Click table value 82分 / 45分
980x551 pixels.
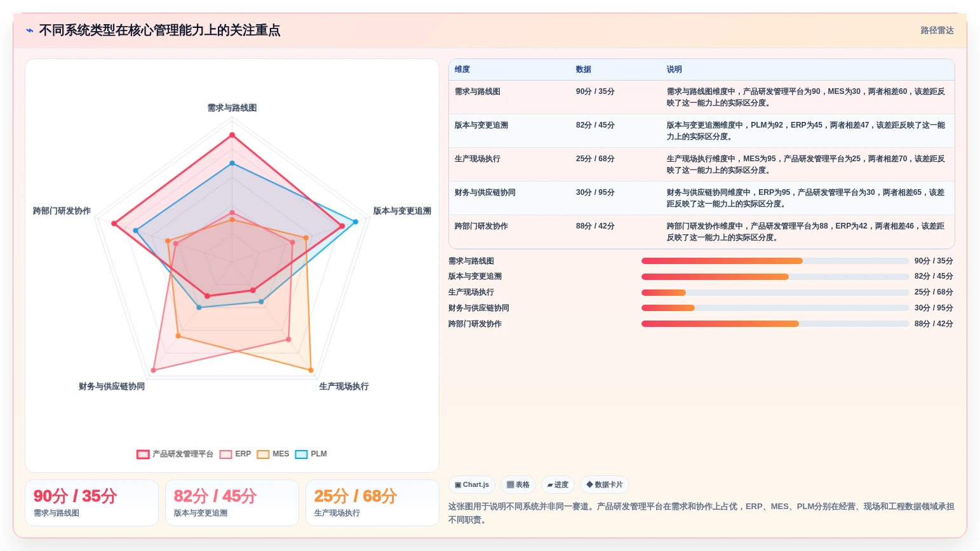coord(595,125)
